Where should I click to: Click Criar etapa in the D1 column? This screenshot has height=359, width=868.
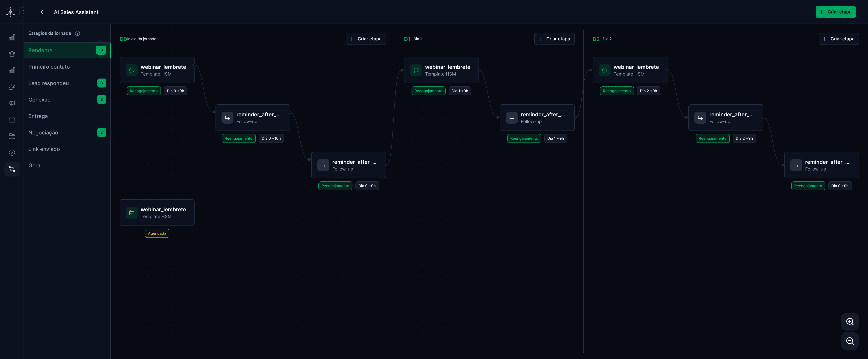click(554, 39)
